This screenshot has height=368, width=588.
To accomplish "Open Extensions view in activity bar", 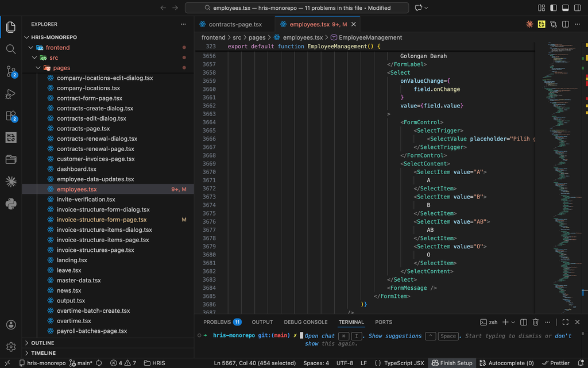I will tap(11, 116).
